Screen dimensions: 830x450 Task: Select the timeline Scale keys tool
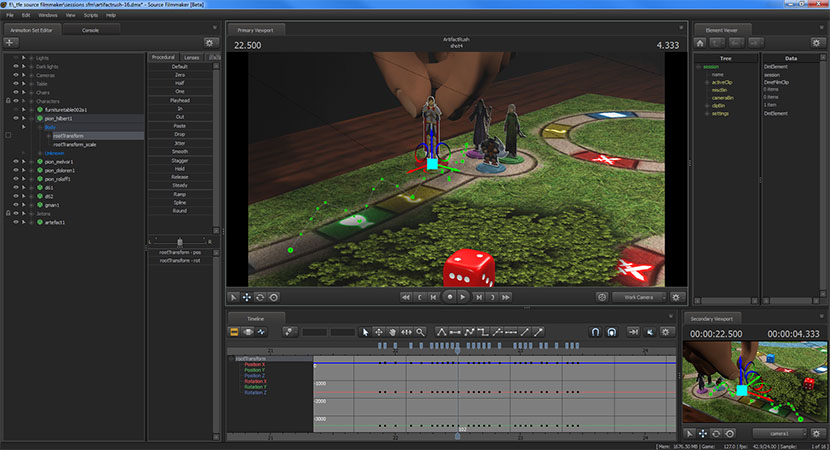tap(406, 332)
